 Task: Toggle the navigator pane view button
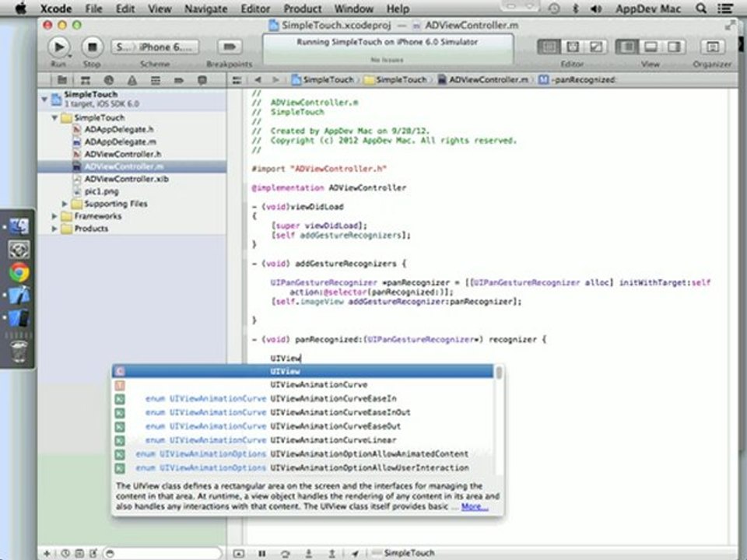(x=627, y=47)
